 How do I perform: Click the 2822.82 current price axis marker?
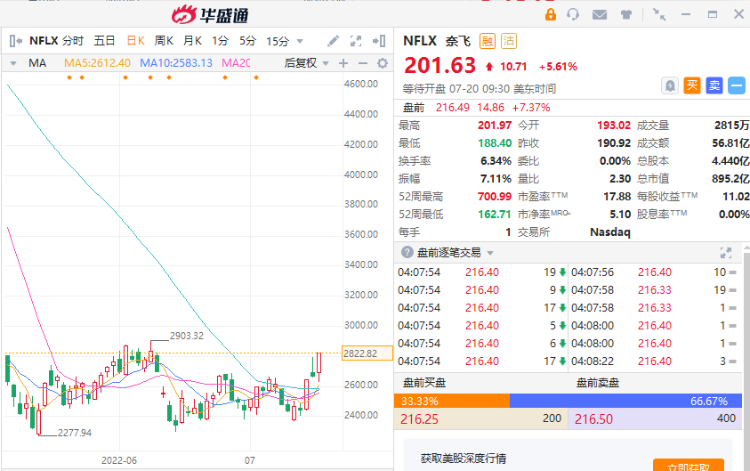(367, 353)
